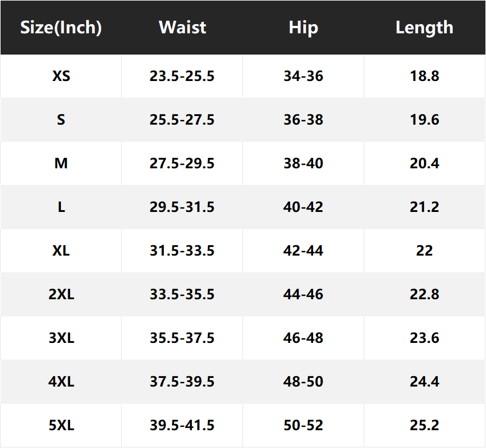
Task: Click the Hip column header
Action: point(303,28)
